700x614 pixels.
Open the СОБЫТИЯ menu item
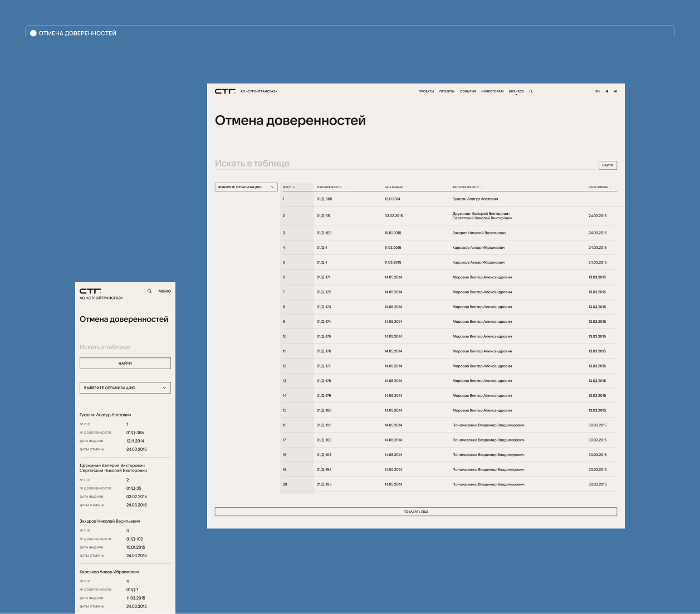tap(468, 91)
